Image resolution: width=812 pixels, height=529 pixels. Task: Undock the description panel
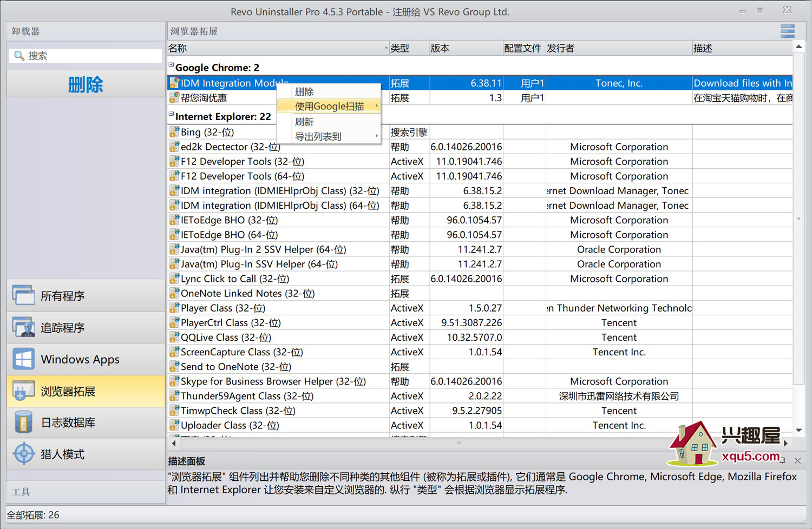tap(782, 461)
